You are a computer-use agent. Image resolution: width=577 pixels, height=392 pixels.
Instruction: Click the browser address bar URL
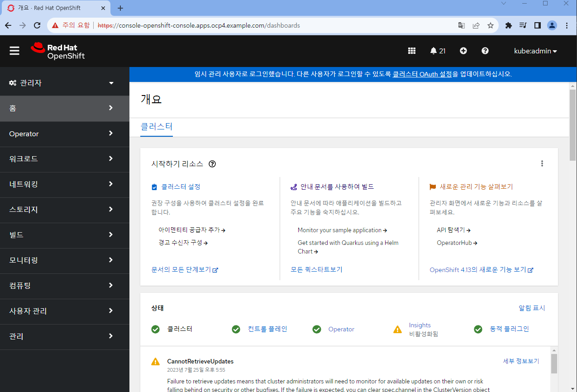[199, 25]
